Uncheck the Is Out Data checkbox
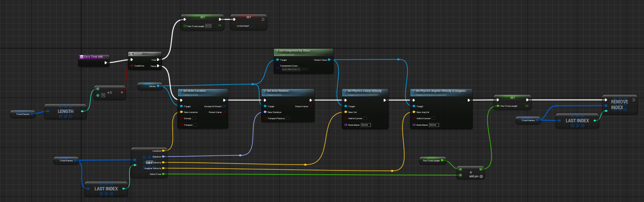Screen dimensions: 644x202 point(252,26)
